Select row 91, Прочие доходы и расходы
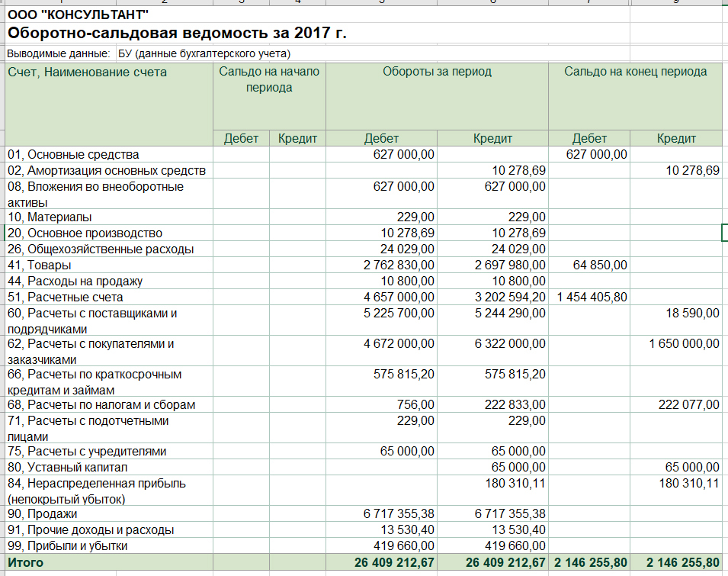 click(x=364, y=529)
